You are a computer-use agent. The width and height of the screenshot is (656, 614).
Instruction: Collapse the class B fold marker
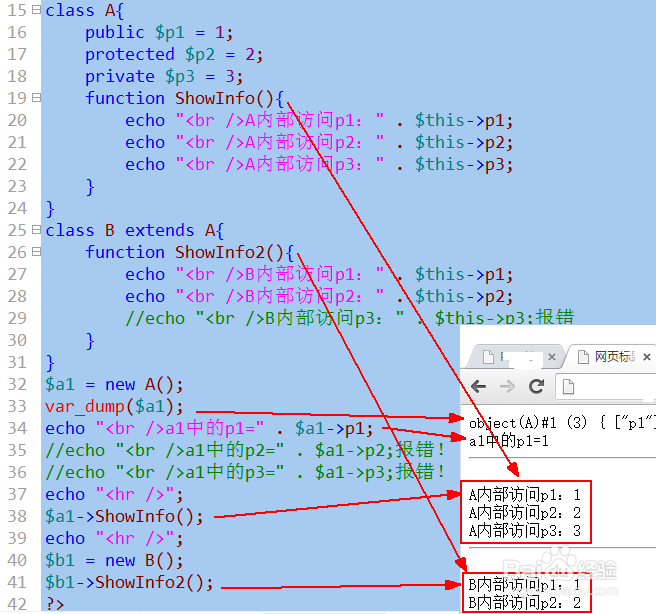(36, 230)
